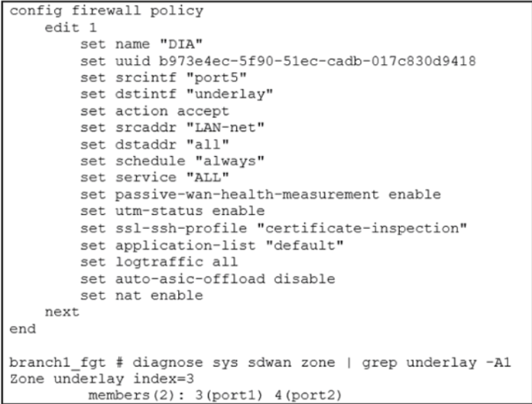Click the "edit 1" line
This screenshot has height=404, width=532.
66,28
